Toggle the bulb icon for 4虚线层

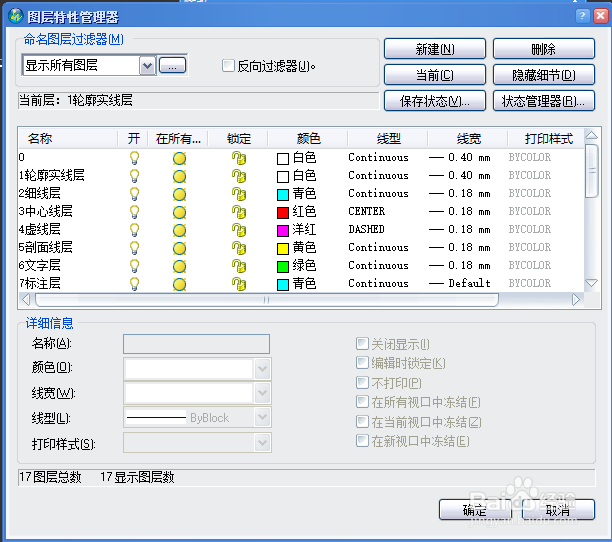[134, 230]
